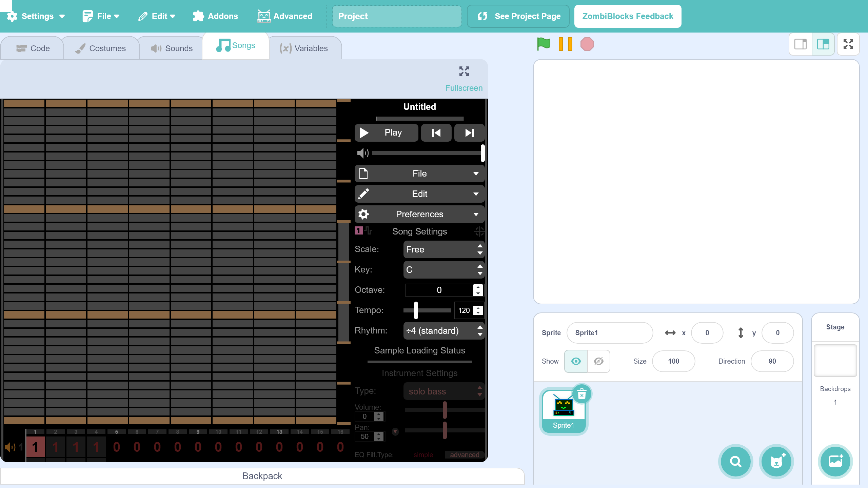Switch to the Costumes tab

(x=101, y=48)
